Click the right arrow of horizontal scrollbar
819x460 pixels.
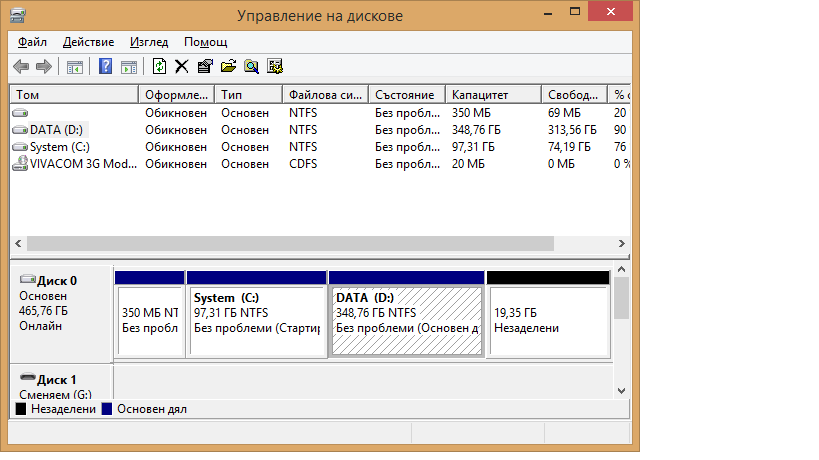tap(622, 243)
